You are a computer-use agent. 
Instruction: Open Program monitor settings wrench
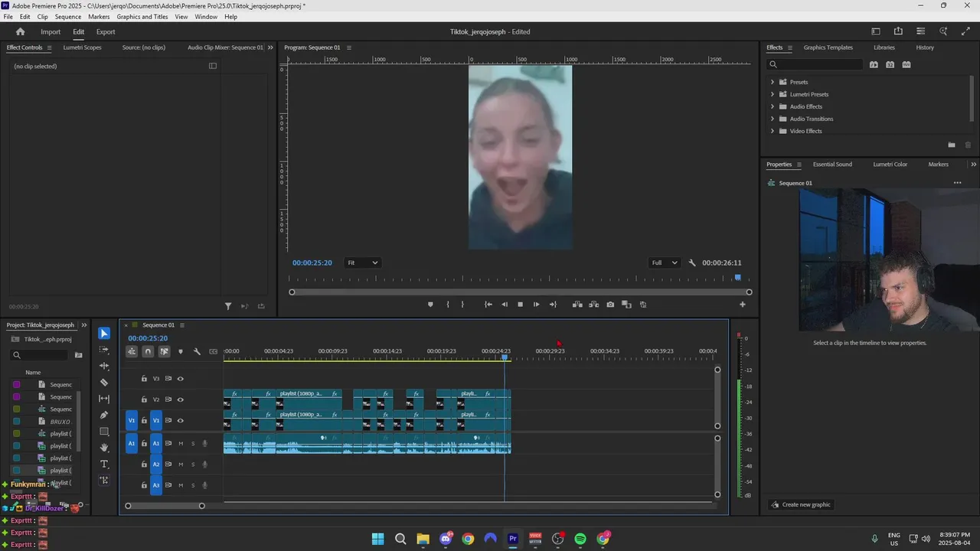(692, 262)
